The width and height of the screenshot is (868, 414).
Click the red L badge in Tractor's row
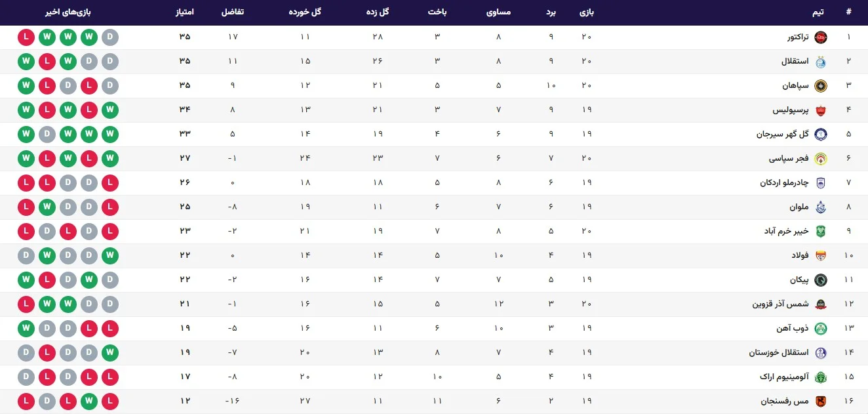(26, 37)
